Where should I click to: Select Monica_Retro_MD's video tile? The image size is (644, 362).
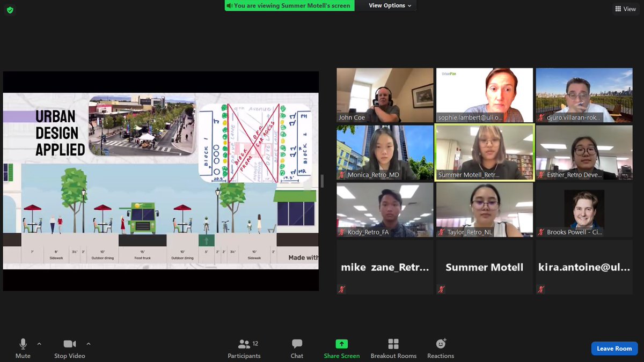(385, 153)
